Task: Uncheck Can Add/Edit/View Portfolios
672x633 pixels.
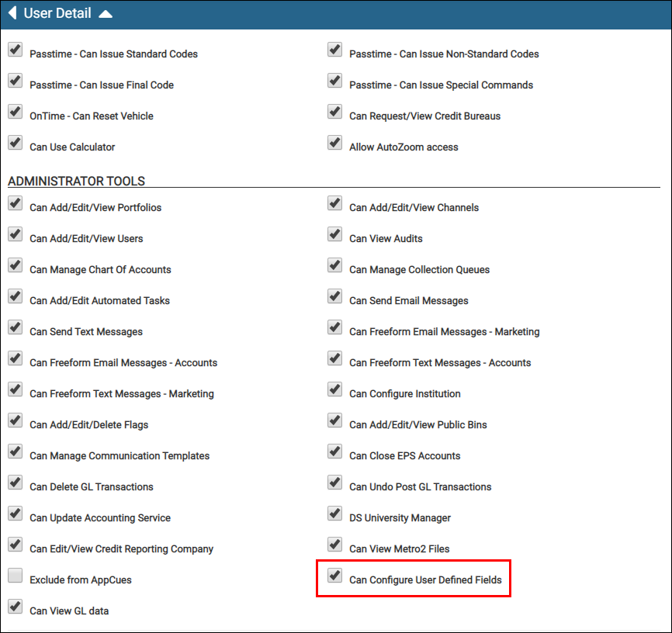Action: [x=16, y=203]
